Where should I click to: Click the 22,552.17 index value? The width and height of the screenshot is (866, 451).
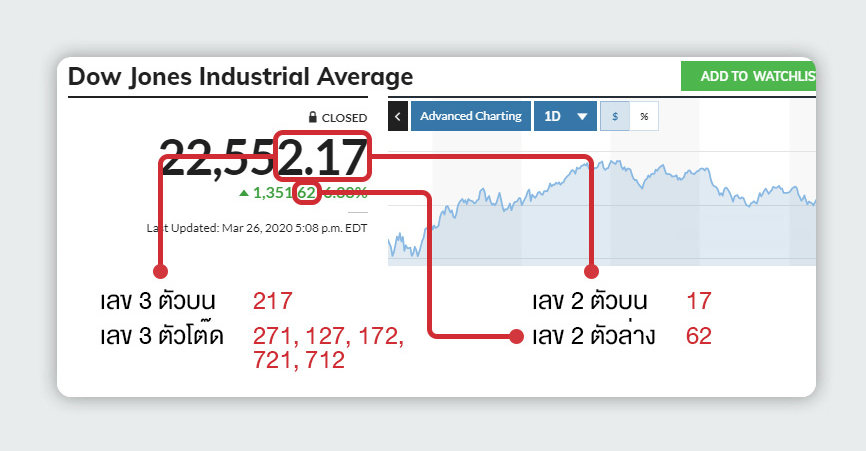[x=262, y=156]
